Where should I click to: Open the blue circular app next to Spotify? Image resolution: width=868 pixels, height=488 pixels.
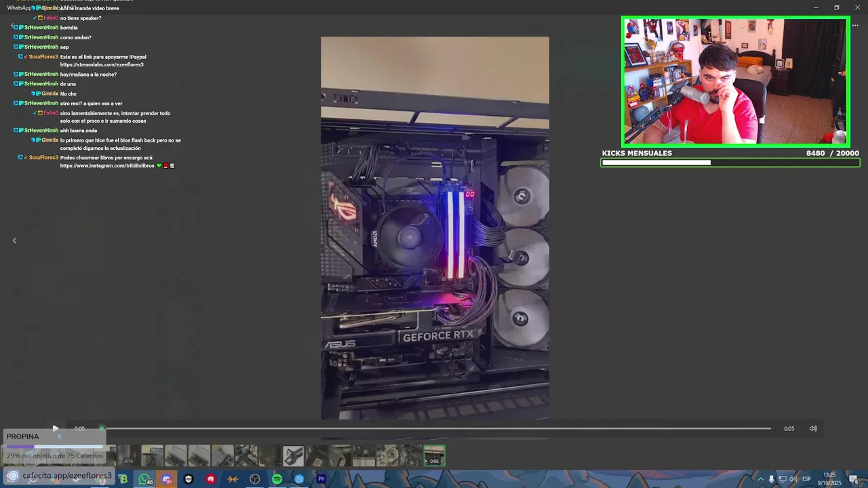[x=299, y=479]
